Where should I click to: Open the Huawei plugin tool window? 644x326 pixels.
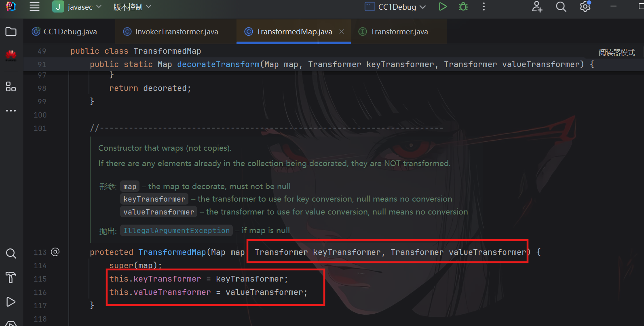click(11, 55)
